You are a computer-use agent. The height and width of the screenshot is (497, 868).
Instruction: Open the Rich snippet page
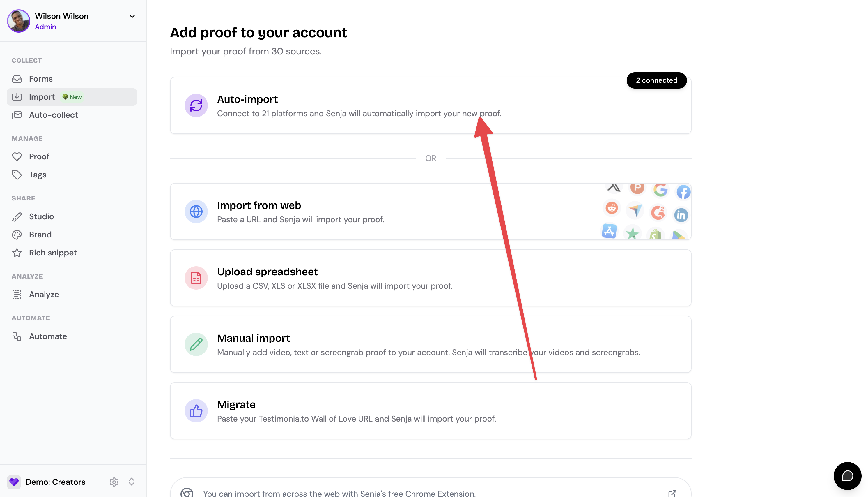[x=72, y=253]
